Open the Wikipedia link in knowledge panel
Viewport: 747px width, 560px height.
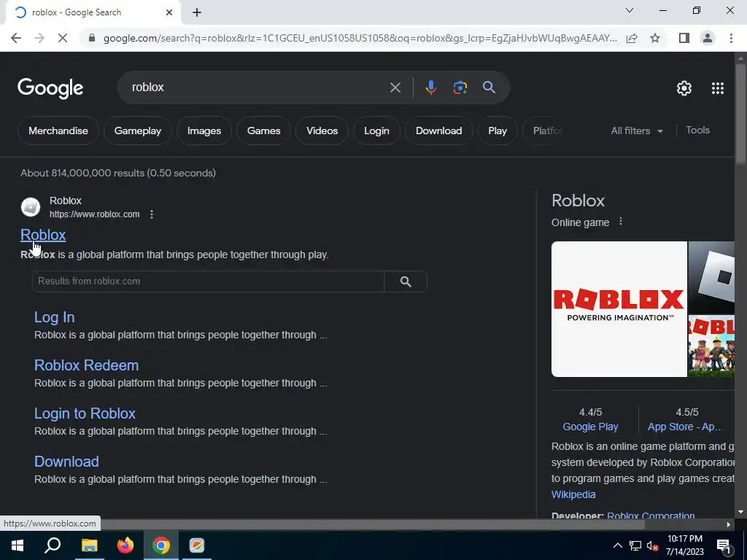573,494
